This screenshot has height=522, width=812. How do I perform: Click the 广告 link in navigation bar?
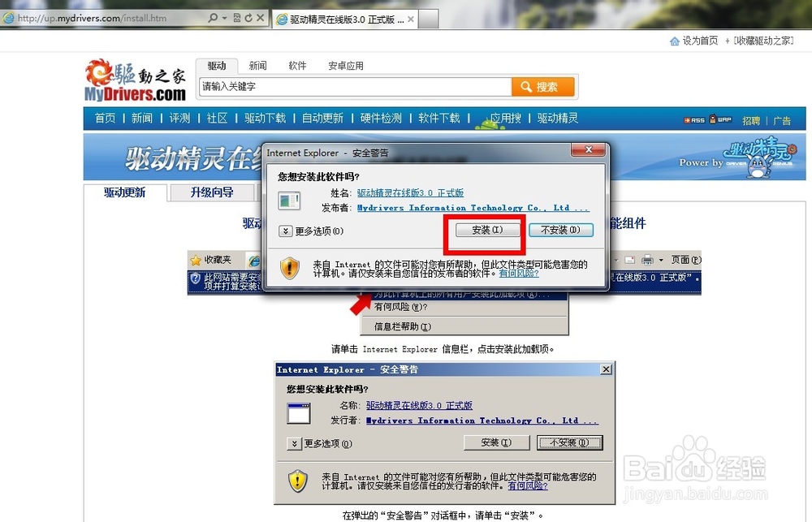pyautogui.click(x=782, y=121)
